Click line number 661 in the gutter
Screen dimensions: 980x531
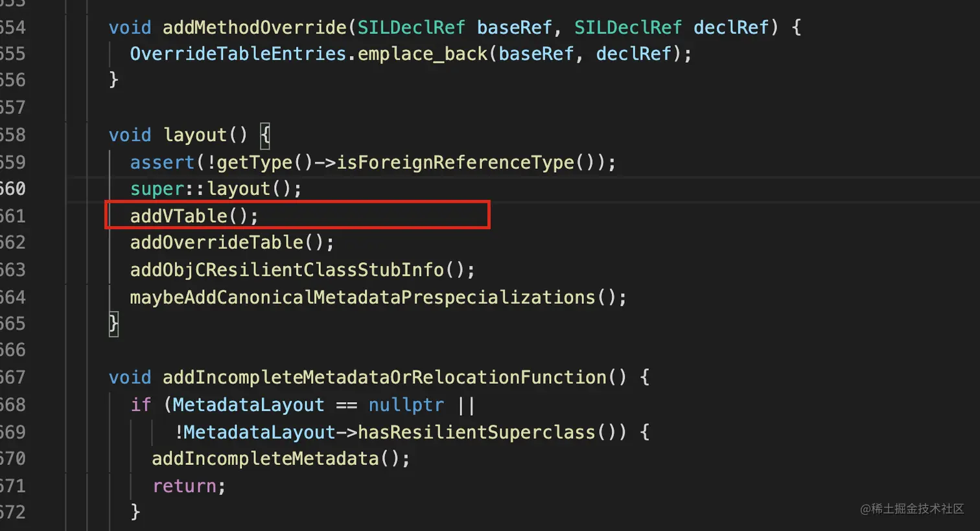(13, 216)
